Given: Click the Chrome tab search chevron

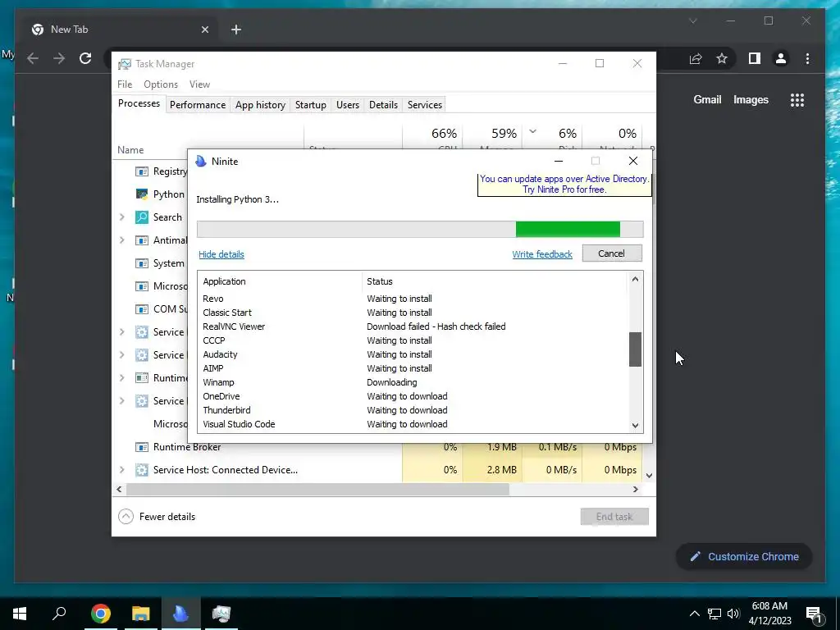Looking at the screenshot, I should 692,21.
